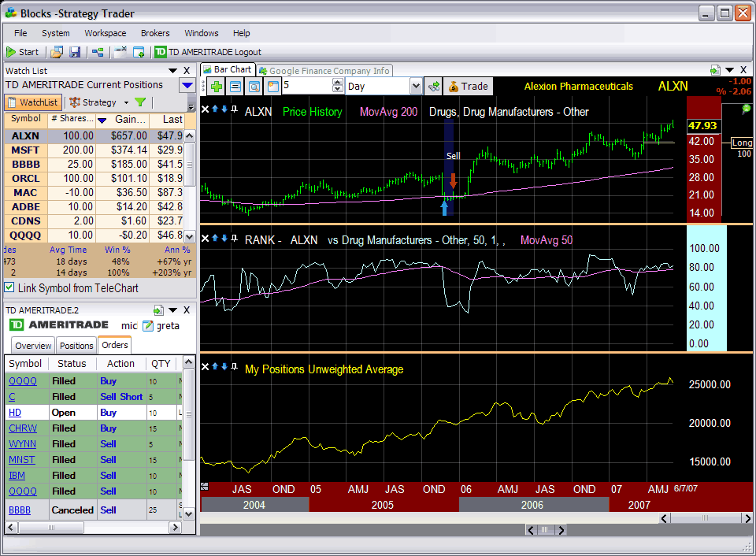756x556 pixels.
Task: Open the System menu
Action: pyautogui.click(x=55, y=33)
